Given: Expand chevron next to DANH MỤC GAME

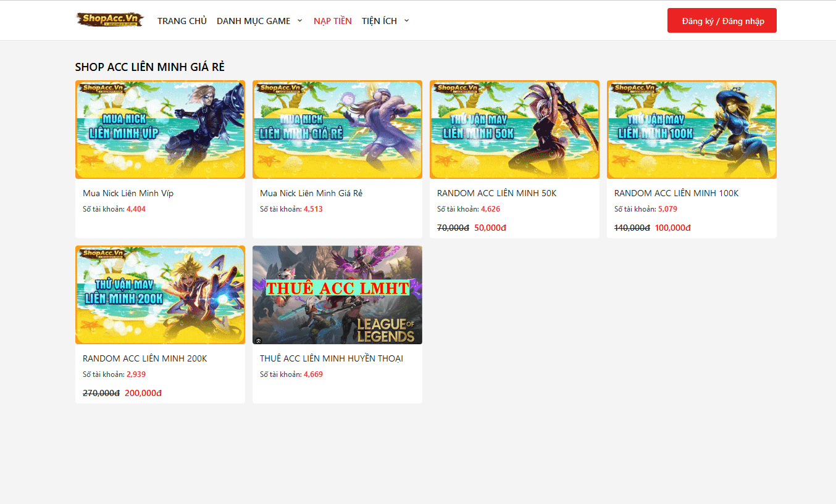Looking at the screenshot, I should tap(300, 20).
